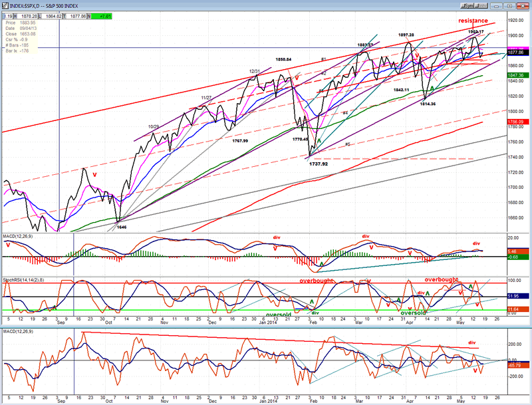Click the Low price field showing 1864.82
This screenshot has width=532, height=405.
tap(53, 16)
